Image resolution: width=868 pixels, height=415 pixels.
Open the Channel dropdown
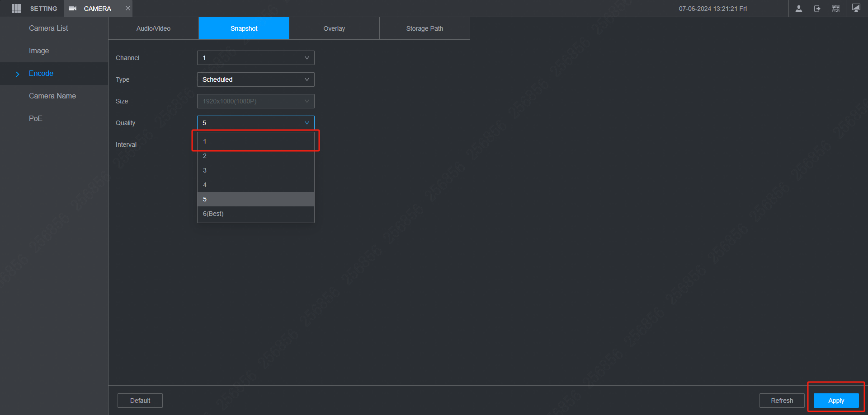click(255, 58)
